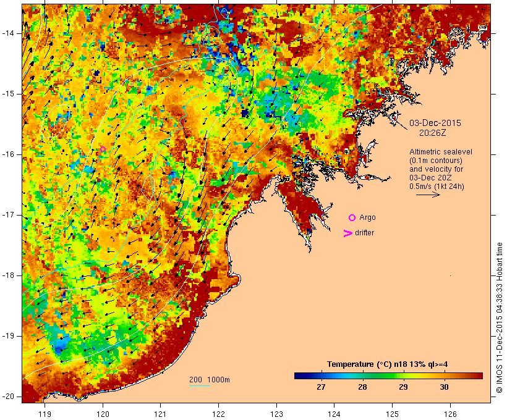The width and height of the screenshot is (507, 420).
Task: Click the latitude axis label '-20'
Action: 8,397
